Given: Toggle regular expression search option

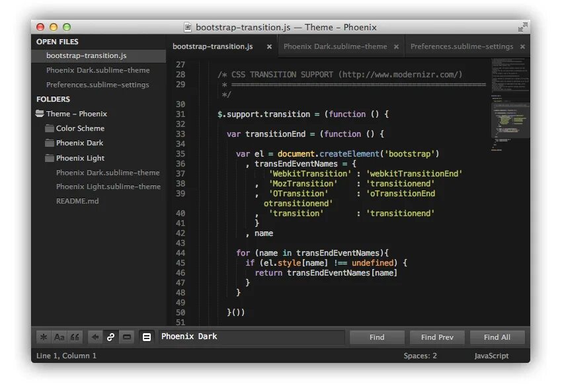Looking at the screenshot, I should coord(44,337).
